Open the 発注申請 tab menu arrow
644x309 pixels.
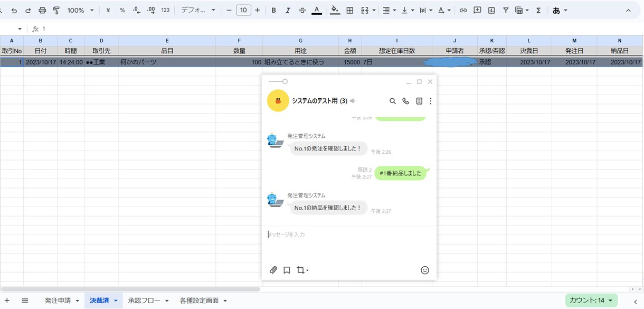click(x=77, y=301)
